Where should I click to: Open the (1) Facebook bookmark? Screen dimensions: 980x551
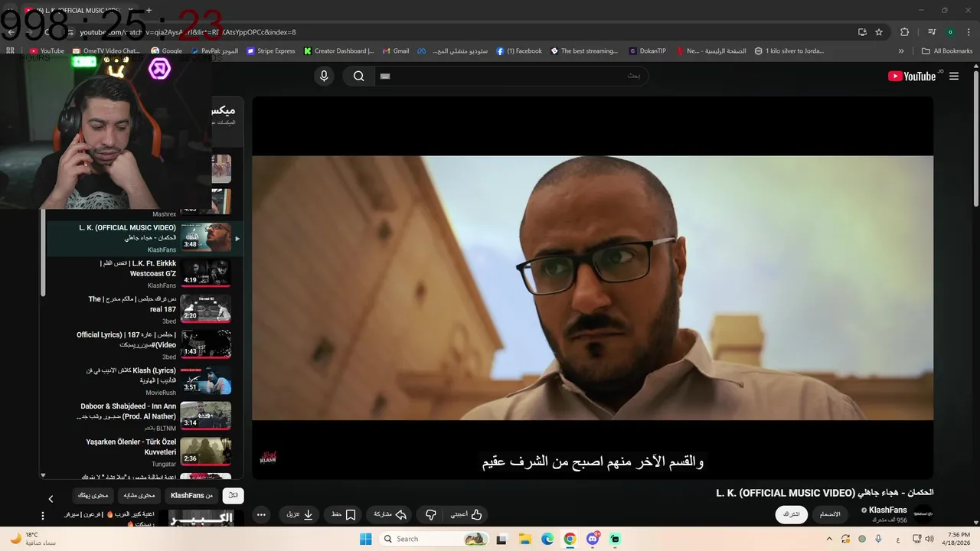pyautogui.click(x=519, y=51)
